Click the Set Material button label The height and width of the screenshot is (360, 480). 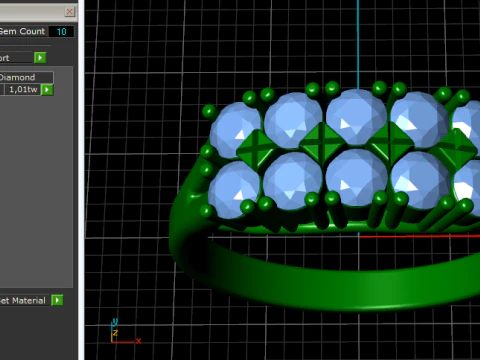point(23,301)
